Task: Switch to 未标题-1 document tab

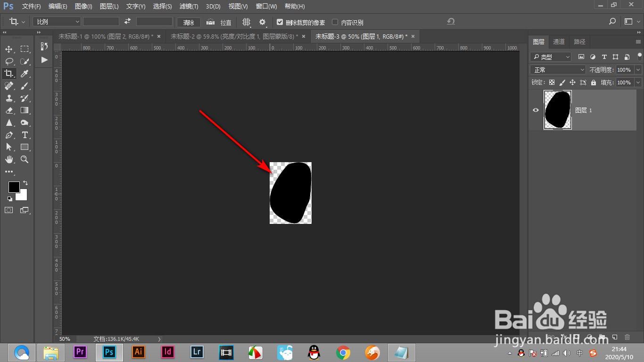Action: pyautogui.click(x=106, y=36)
